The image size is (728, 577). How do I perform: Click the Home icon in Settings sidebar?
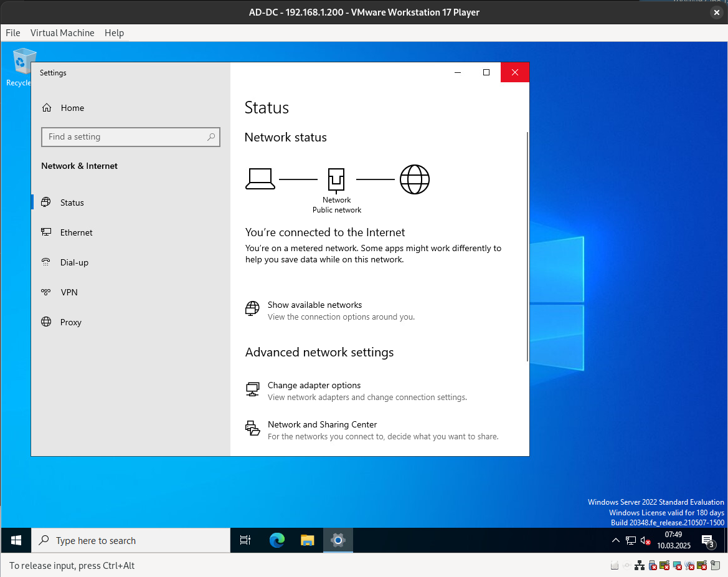(x=47, y=108)
